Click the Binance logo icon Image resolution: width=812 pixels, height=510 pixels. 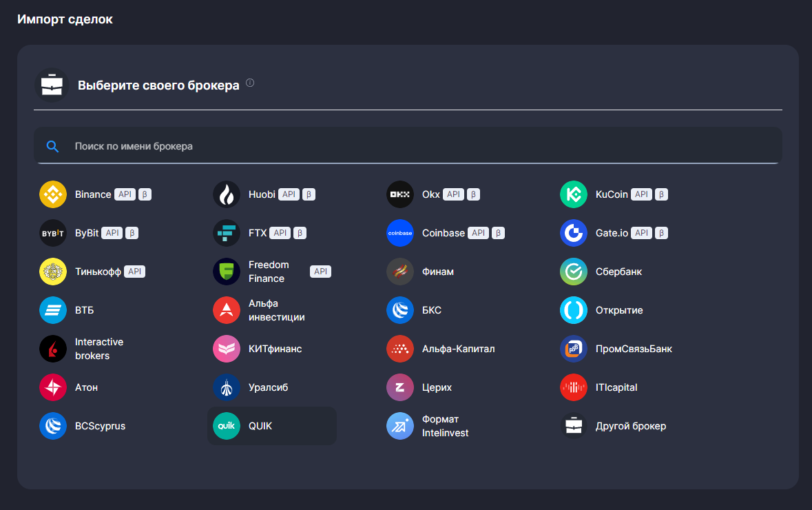[x=53, y=194]
